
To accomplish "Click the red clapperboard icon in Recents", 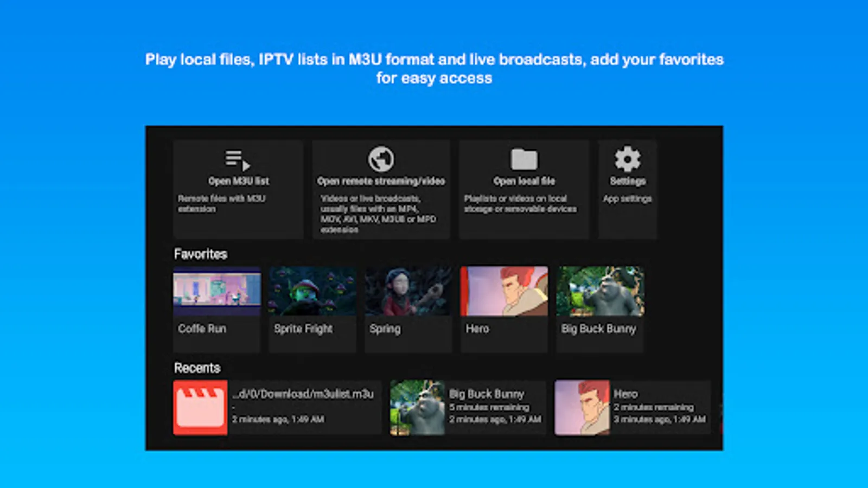I will click(x=200, y=408).
